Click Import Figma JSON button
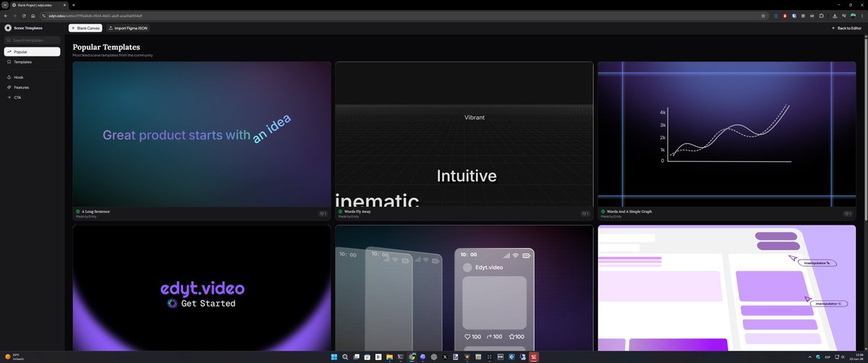Viewport: 868px width, 363px height. pos(128,28)
